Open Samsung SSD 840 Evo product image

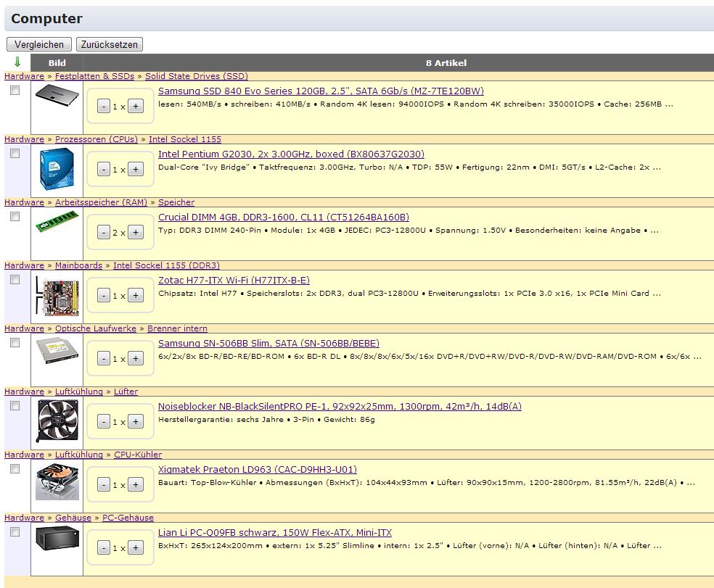(x=57, y=96)
